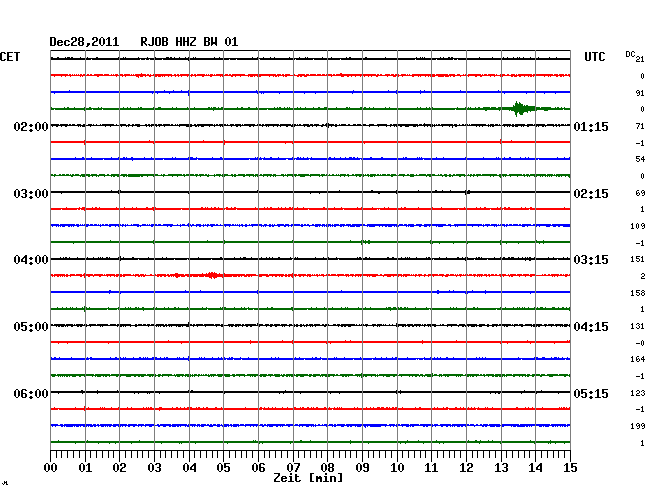Click minute 13 on the time axis
Screen dimensions: 650x494
point(501,467)
